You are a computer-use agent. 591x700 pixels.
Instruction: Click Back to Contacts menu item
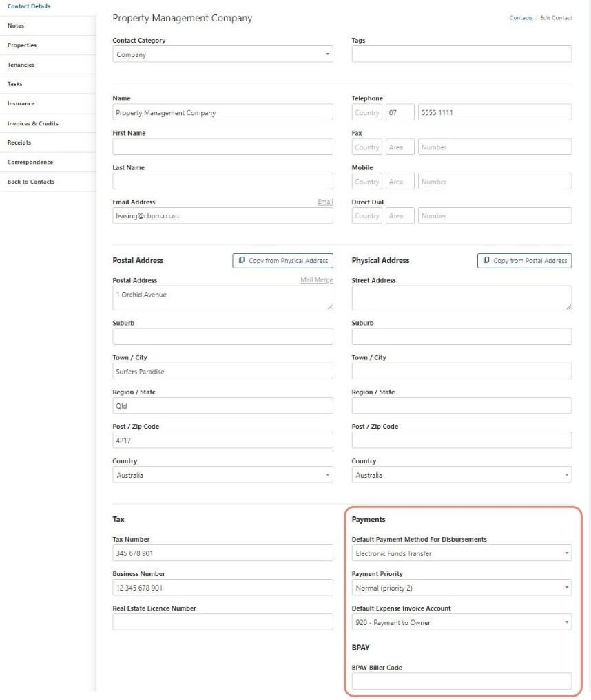coord(30,182)
